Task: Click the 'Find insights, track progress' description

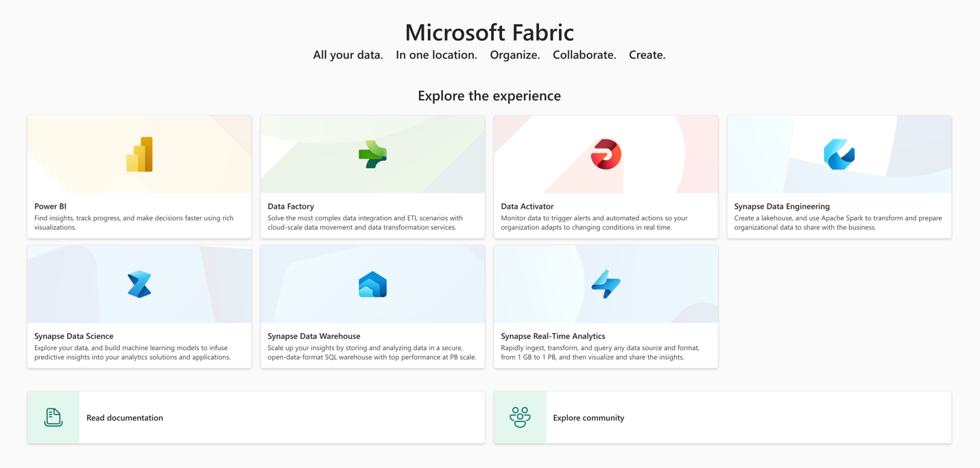Action: pos(134,222)
